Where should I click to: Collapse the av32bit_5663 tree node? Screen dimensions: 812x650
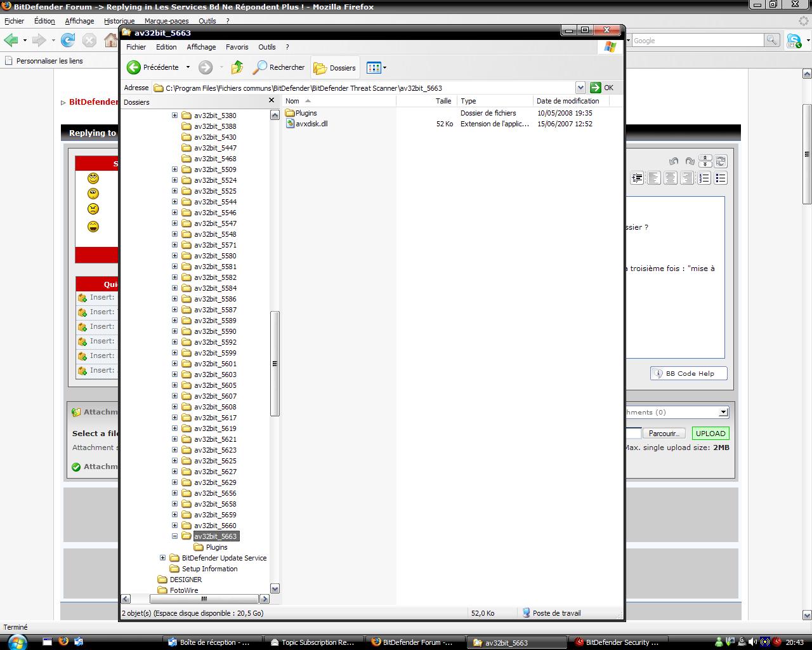tap(175, 536)
